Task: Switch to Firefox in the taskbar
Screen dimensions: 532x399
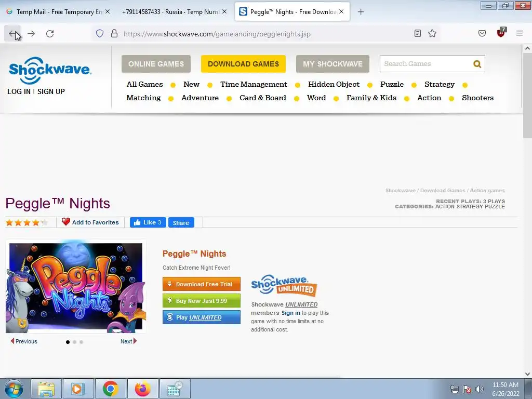Action: (143, 389)
